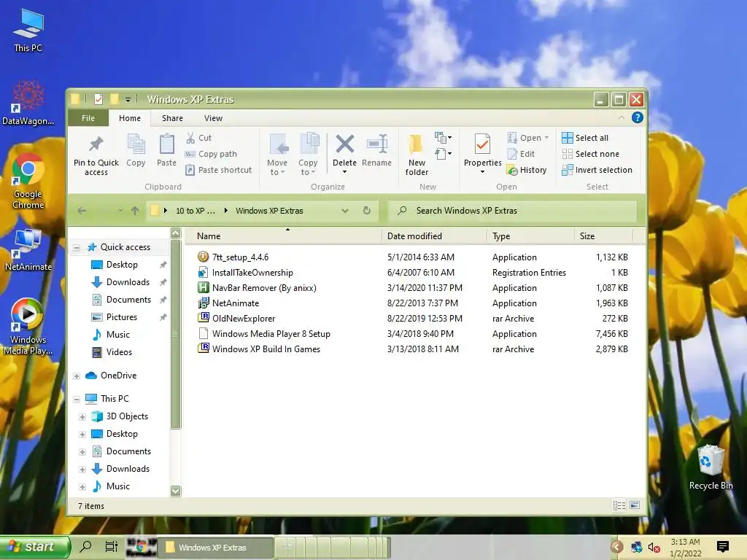Click the Pin to Quick access icon
Screen dimensions: 747x560
point(96,144)
